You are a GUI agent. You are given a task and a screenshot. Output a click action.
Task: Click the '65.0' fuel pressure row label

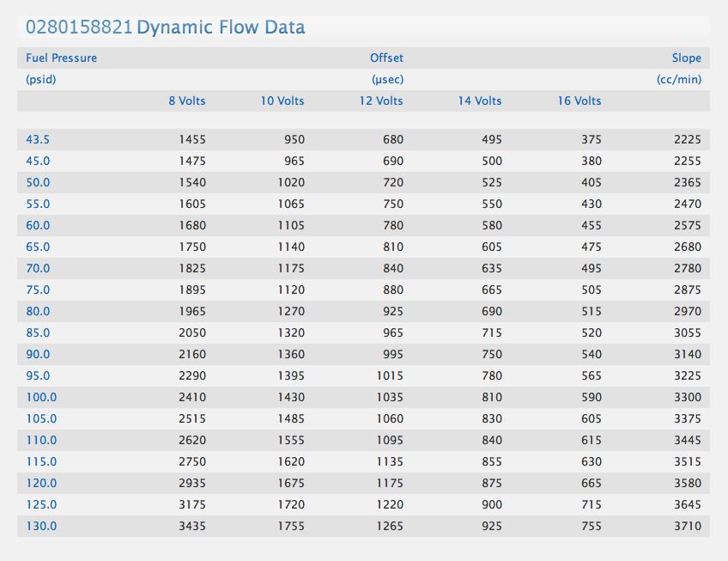(x=38, y=247)
